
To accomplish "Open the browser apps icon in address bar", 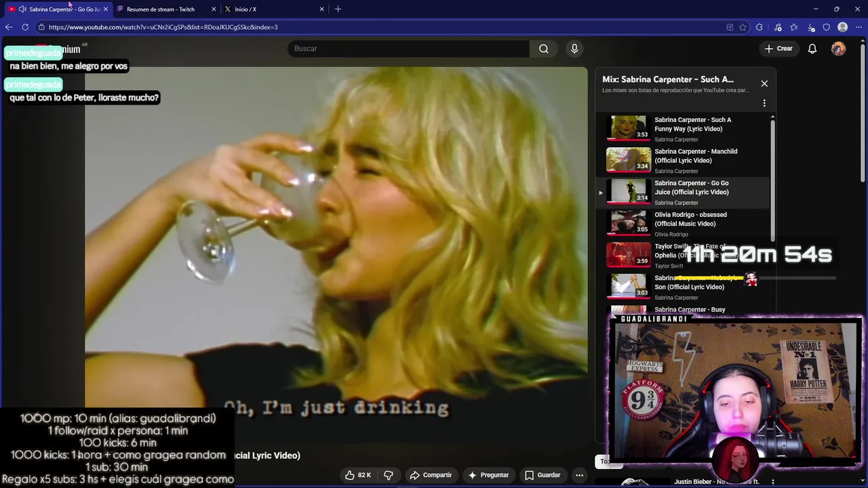I will click(x=730, y=27).
